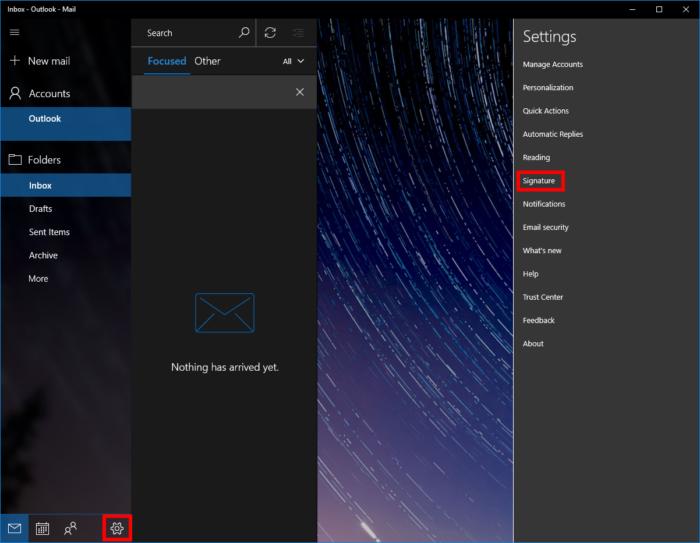Open Help in settings
The width and height of the screenshot is (700, 543).
530,273
